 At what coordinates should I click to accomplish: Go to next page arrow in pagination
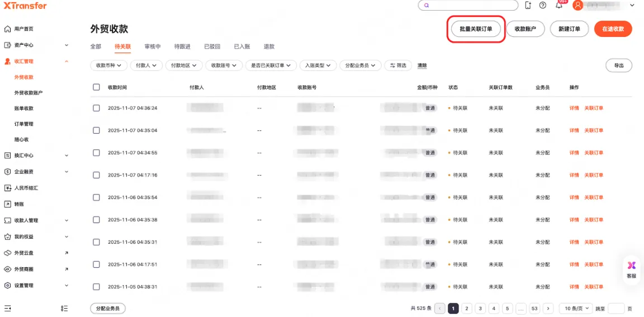click(x=548, y=309)
